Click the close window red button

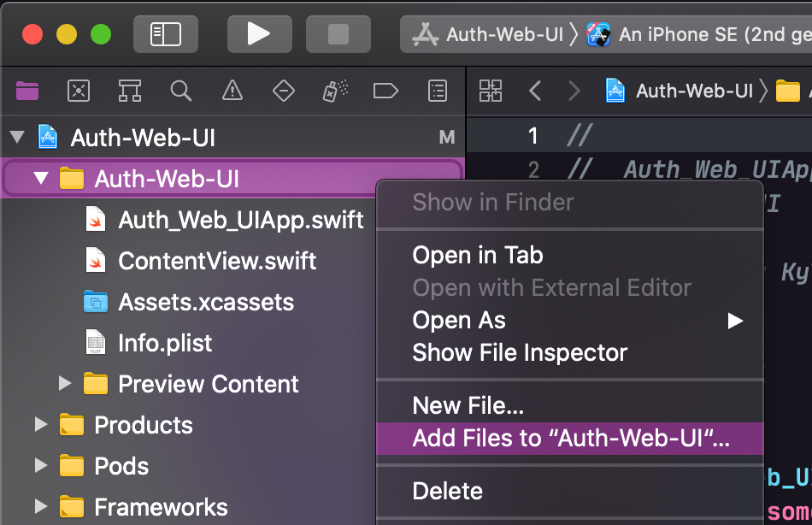click(x=32, y=34)
